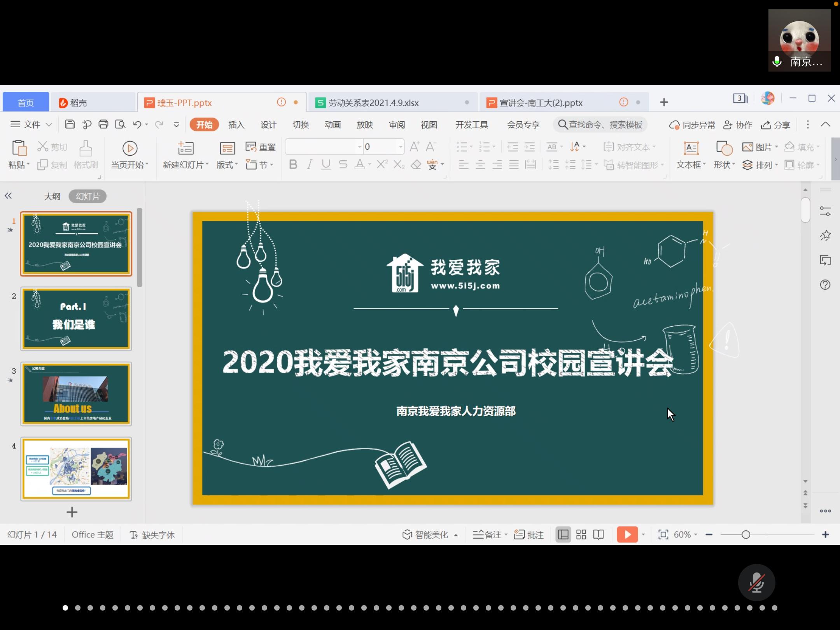The image size is (840, 630).
Task: Collapse the ribbon with chevron
Action: pyautogui.click(x=825, y=124)
